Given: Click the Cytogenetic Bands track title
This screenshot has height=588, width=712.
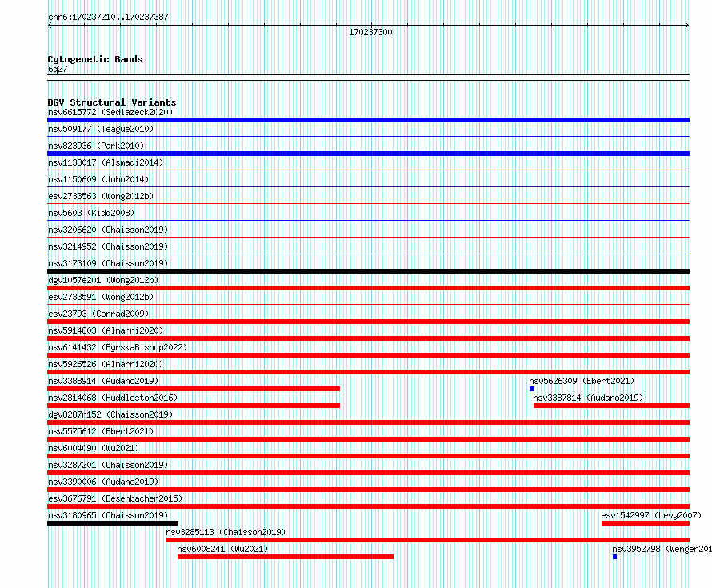Looking at the screenshot, I should 95,59.
